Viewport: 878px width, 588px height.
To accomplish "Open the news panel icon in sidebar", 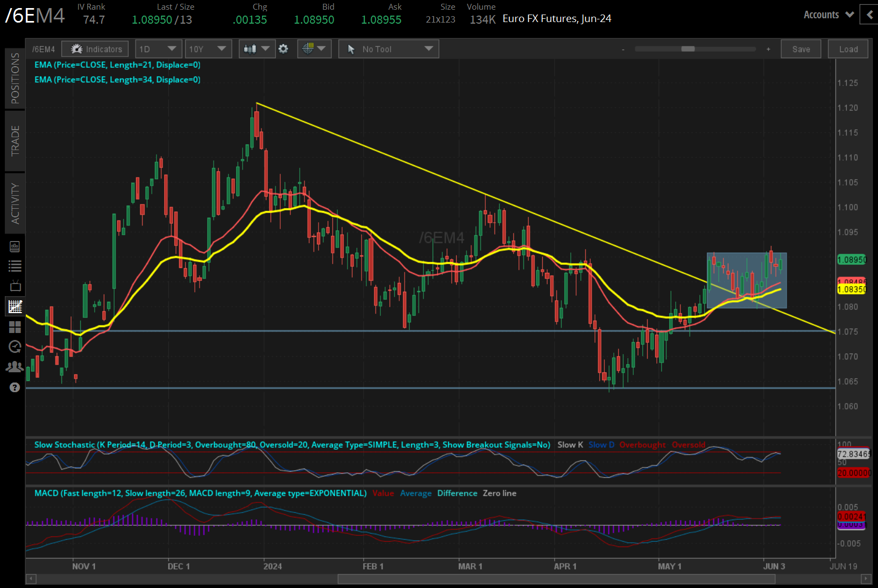I will (15, 247).
